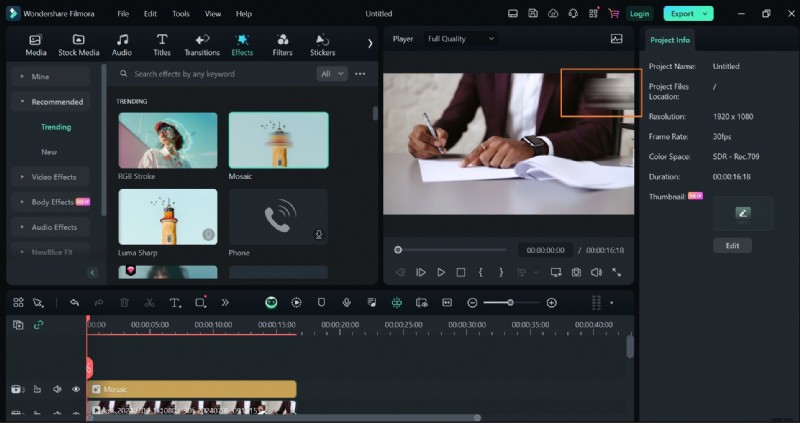800x423 pixels.
Task: Select the RGB Stroke effect thumbnail
Action: pos(168,140)
